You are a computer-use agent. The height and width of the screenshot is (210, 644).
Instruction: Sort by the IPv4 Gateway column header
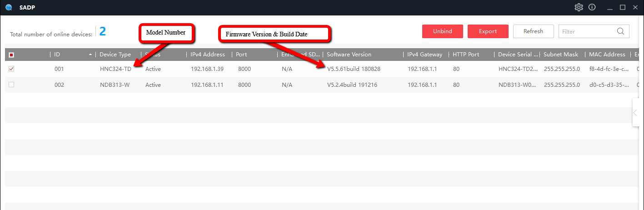coord(424,55)
